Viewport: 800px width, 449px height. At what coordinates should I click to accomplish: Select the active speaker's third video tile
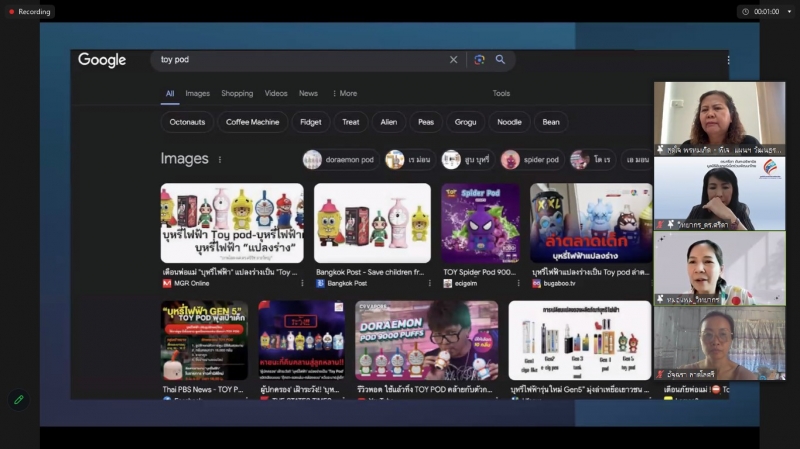[719, 268]
